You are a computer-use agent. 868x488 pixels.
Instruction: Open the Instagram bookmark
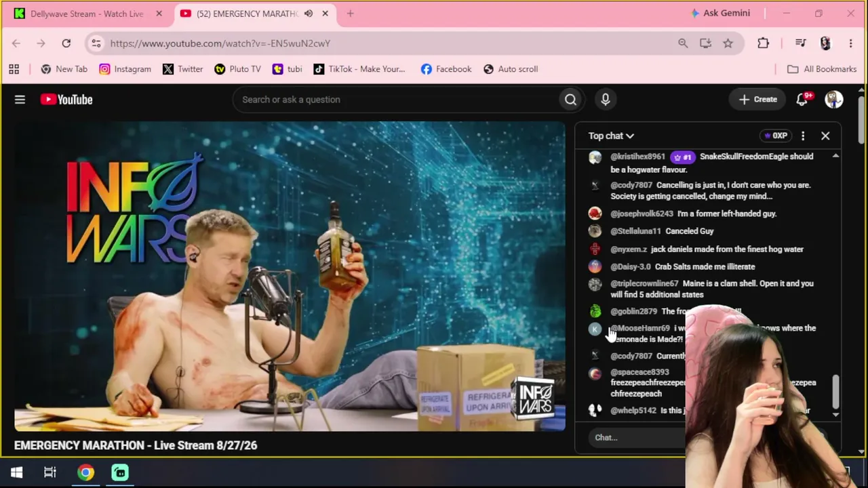tap(125, 69)
